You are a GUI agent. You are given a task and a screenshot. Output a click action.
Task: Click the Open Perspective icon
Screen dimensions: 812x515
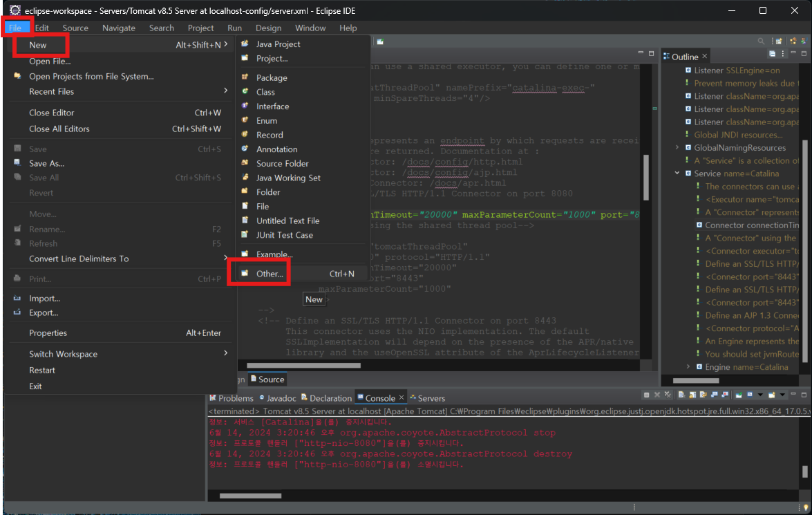tap(778, 41)
